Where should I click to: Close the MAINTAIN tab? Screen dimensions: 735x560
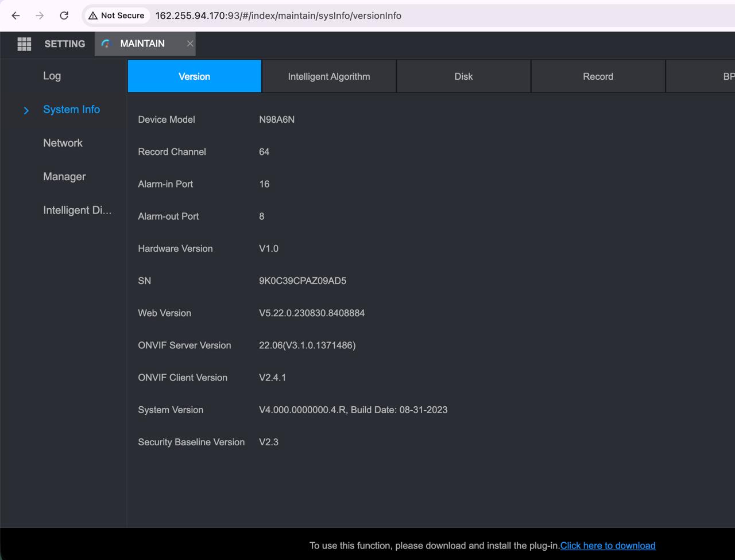point(190,44)
